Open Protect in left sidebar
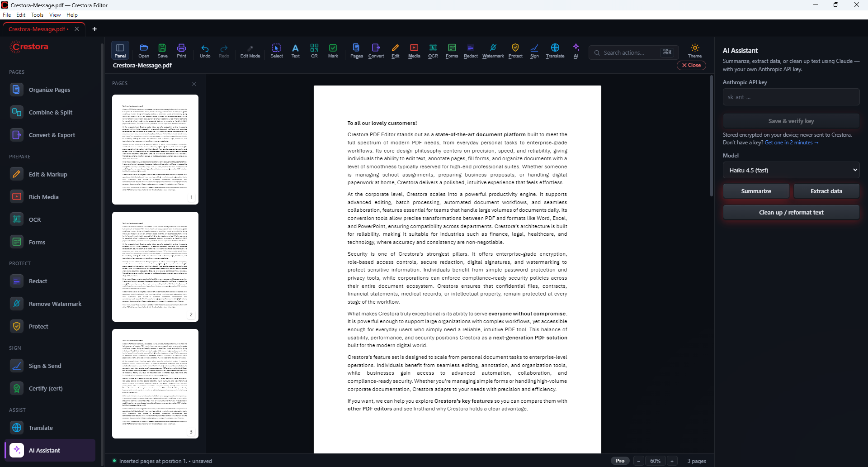Image resolution: width=868 pixels, height=467 pixels. (x=50, y=326)
